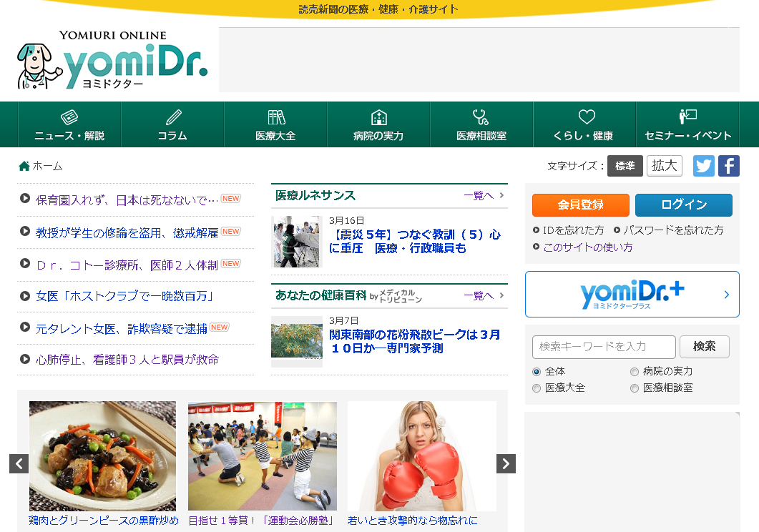759x532 pixels.
Task: Open the 医療相談室 stethoscope icon
Action: [481, 117]
